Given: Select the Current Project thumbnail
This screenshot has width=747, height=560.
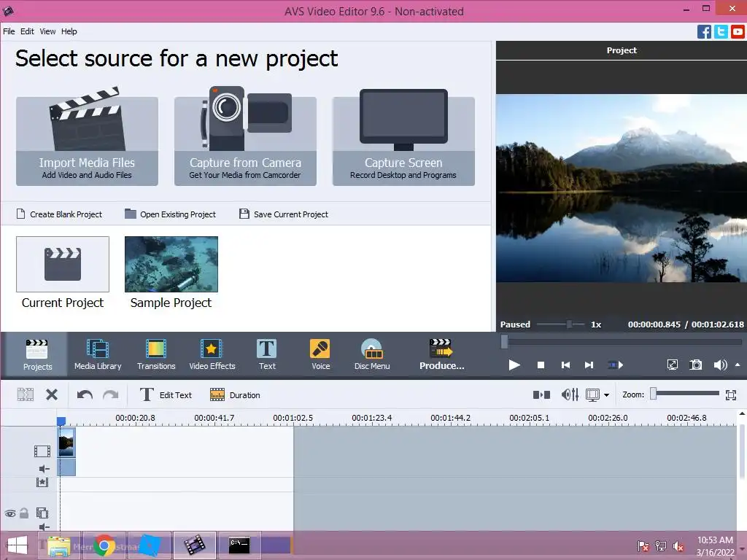Looking at the screenshot, I should [63, 264].
